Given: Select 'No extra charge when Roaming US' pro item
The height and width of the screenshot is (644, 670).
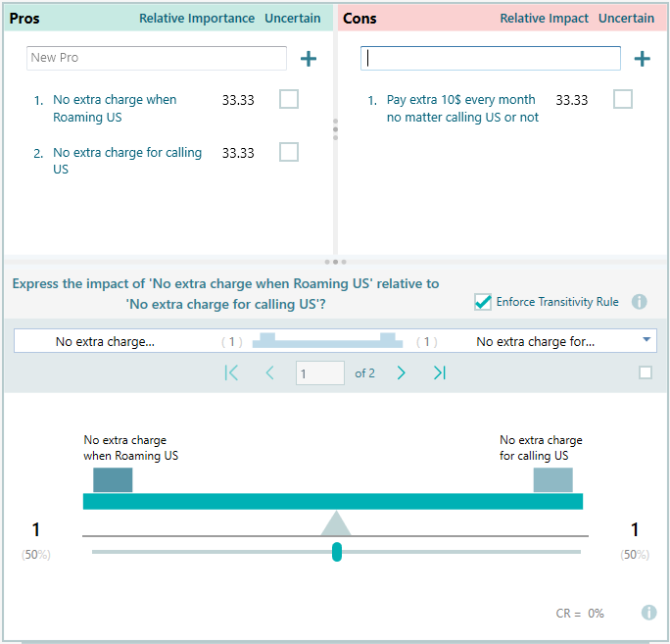Looking at the screenshot, I should [x=115, y=108].
